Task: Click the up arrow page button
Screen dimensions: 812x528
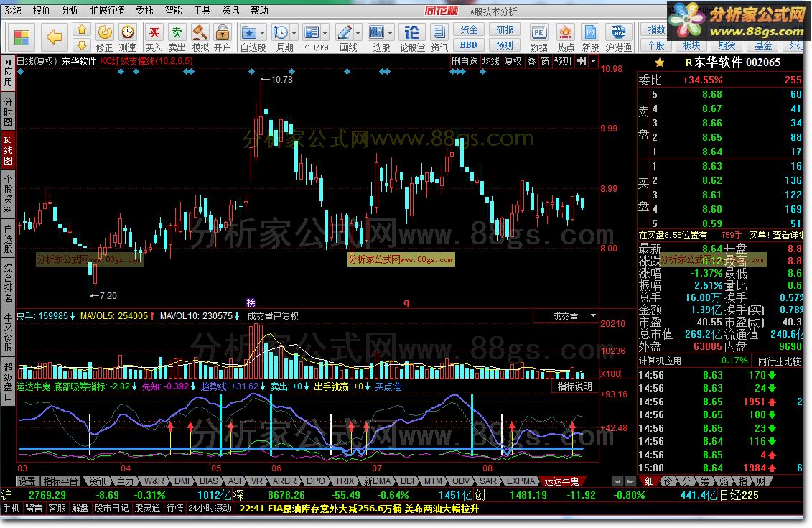Action: (82, 29)
